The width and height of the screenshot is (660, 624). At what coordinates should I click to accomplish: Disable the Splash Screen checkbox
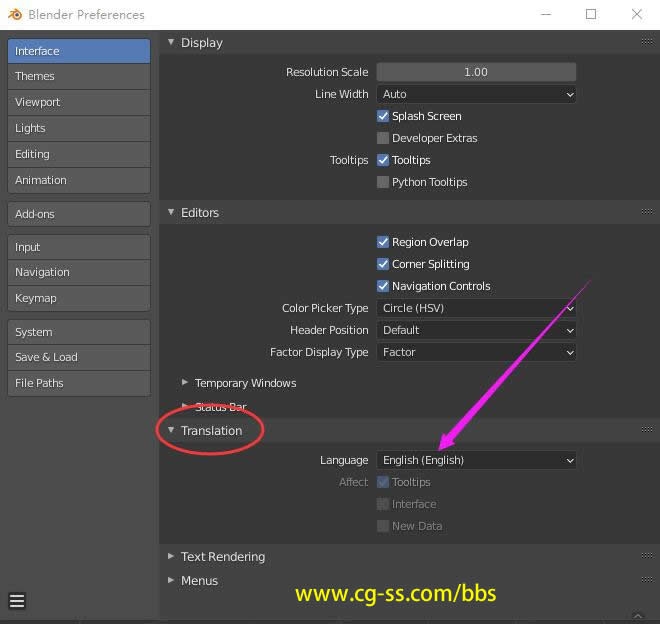pos(383,116)
